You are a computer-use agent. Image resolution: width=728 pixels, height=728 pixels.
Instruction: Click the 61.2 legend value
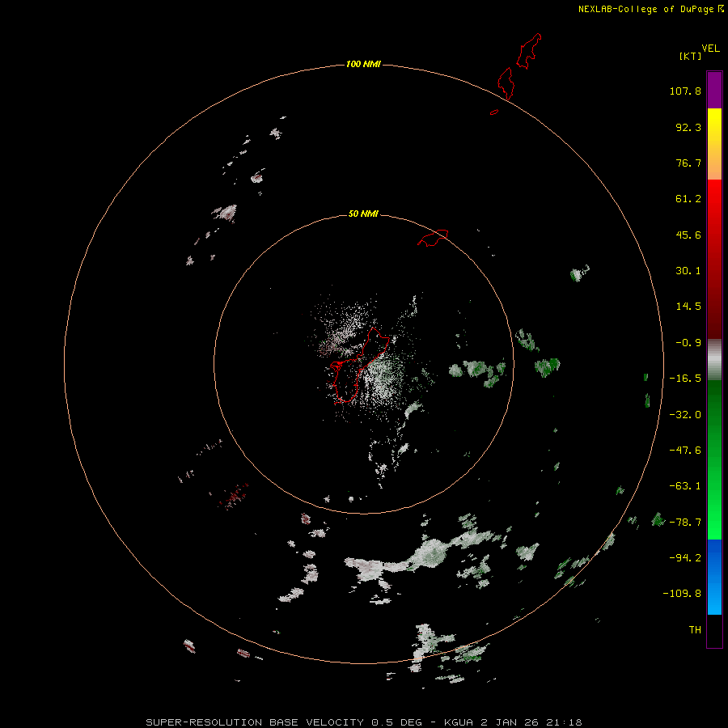point(688,199)
